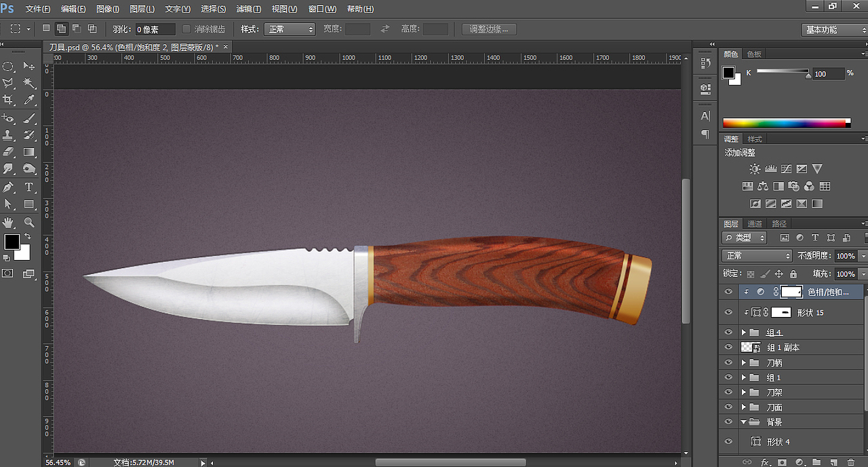Open the 类型 layer filter dropdown
The width and height of the screenshot is (868, 467).
pos(745,238)
